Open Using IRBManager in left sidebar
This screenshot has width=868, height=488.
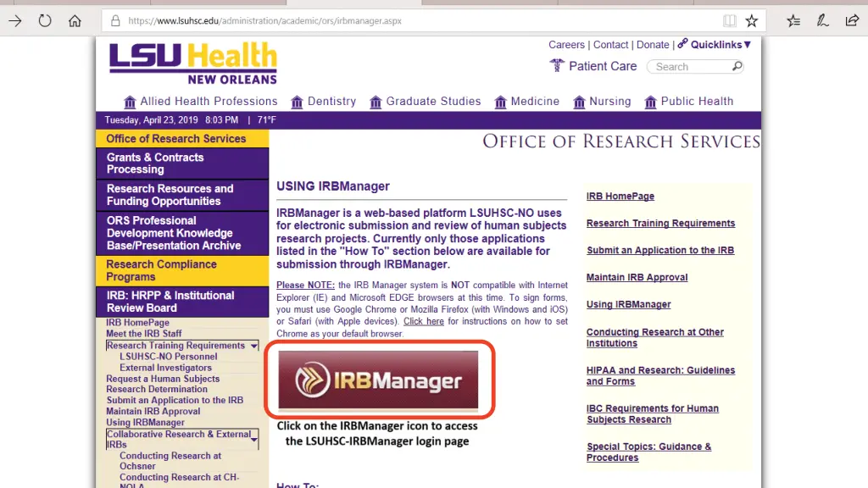pos(146,422)
